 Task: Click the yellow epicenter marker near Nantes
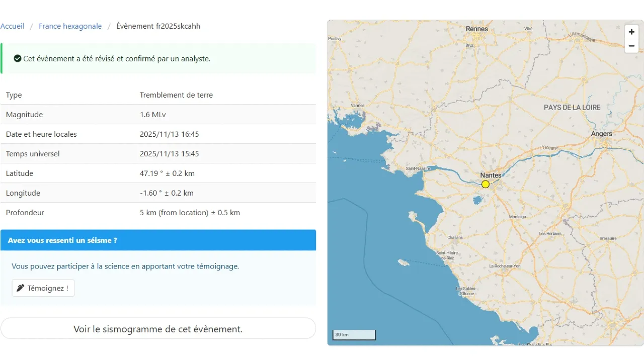click(485, 184)
